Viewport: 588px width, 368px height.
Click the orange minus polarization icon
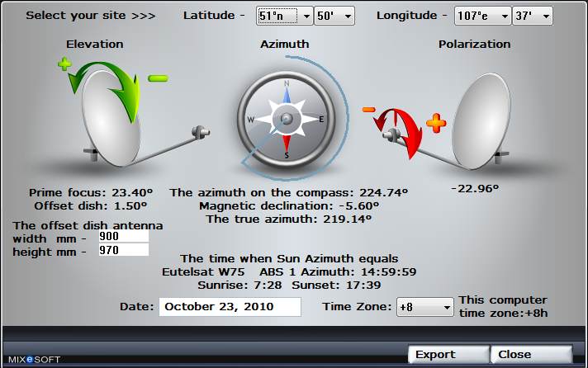coord(368,110)
